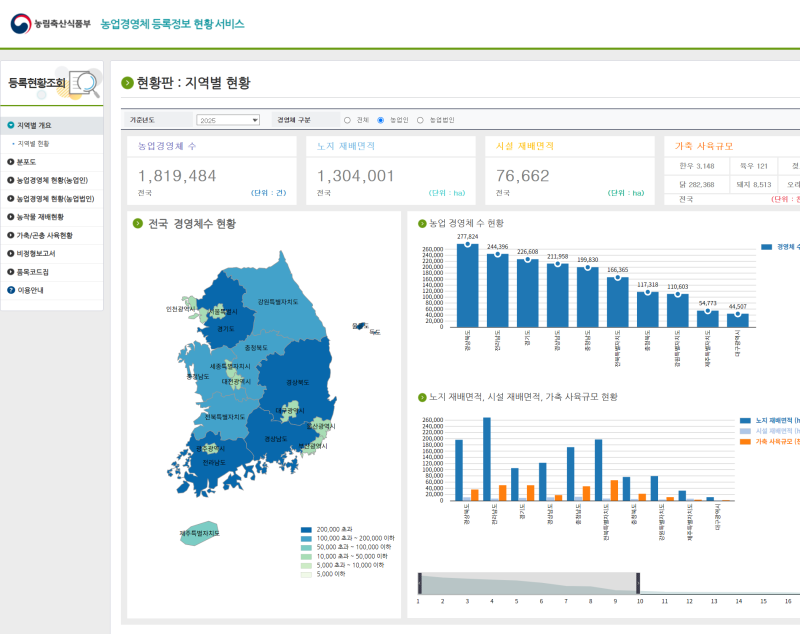
Task: Click the left handle of chart range slider
Action: pyautogui.click(x=420, y=584)
